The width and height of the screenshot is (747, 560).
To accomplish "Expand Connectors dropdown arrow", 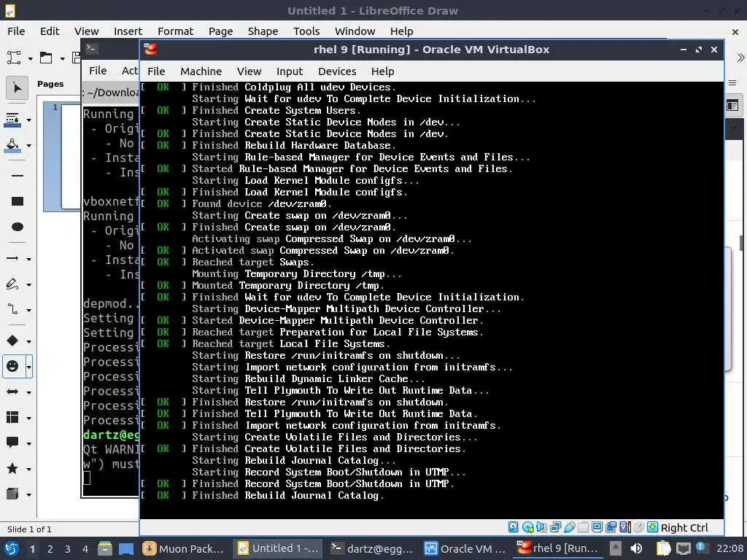I will tap(29, 311).
